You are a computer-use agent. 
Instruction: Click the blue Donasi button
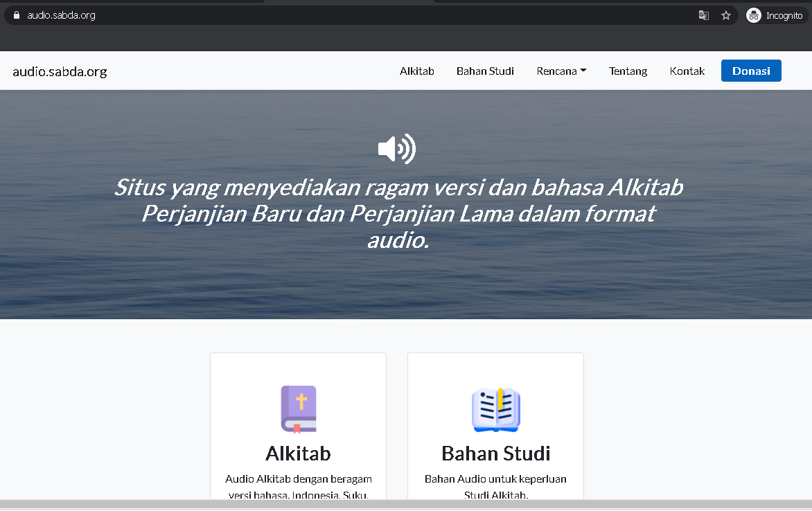click(751, 71)
